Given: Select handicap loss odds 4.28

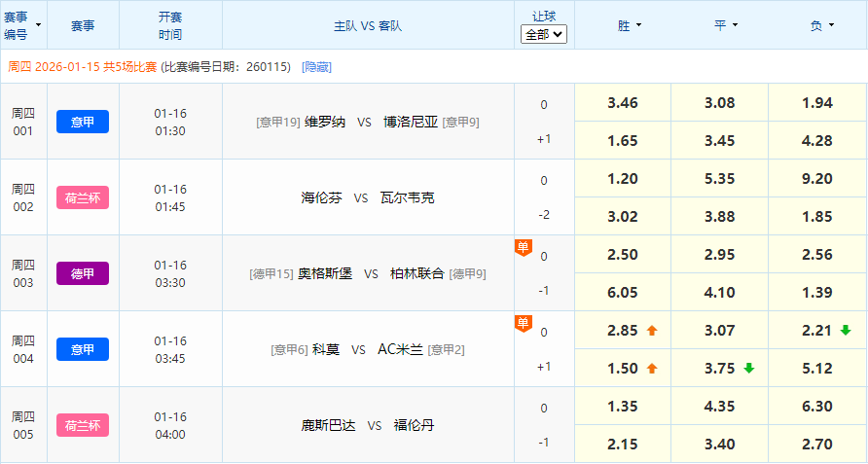Looking at the screenshot, I should tap(817, 141).
